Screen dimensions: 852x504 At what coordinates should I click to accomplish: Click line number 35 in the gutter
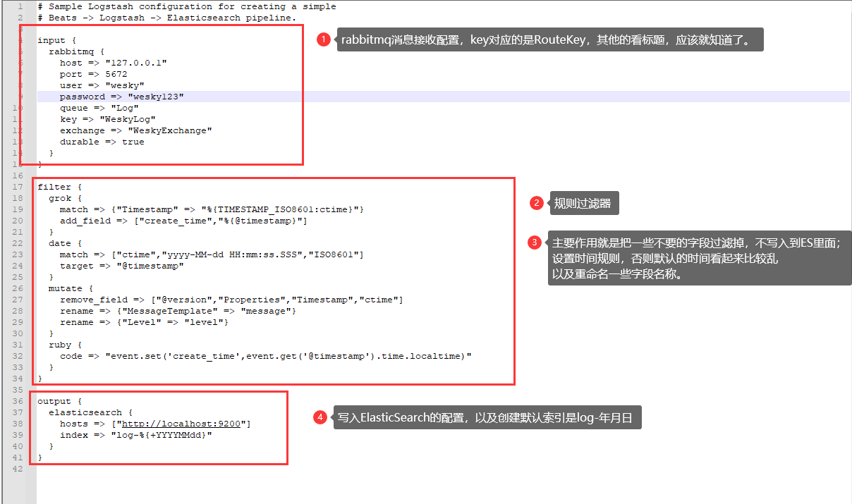coord(18,390)
